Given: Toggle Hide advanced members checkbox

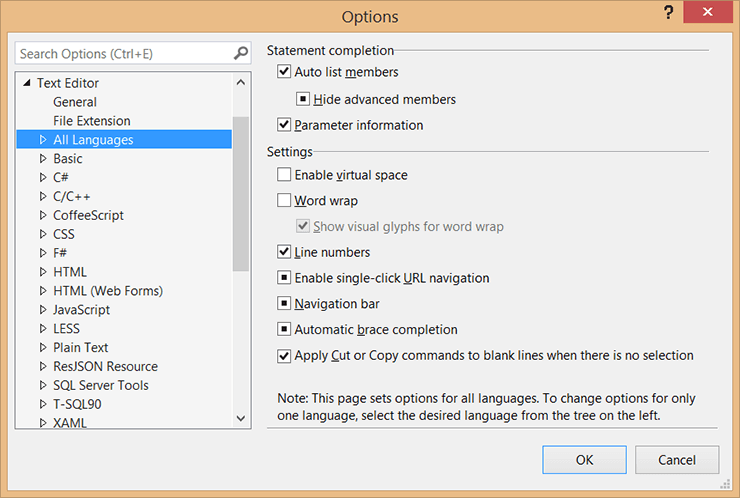Looking at the screenshot, I should click(303, 99).
